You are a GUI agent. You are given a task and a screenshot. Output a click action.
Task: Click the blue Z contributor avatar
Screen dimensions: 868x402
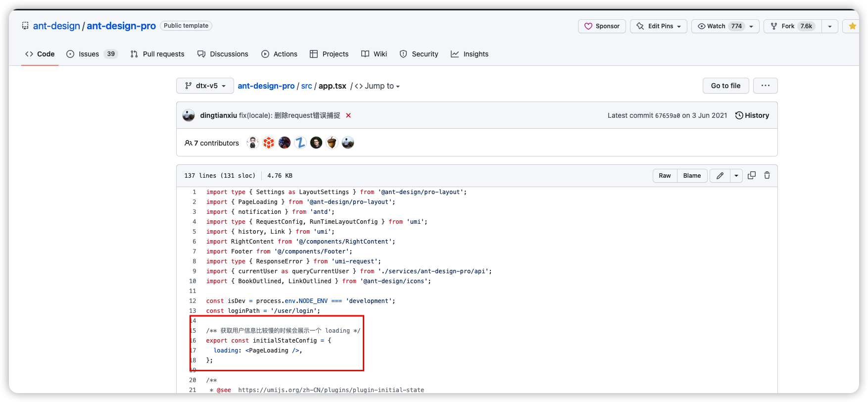pyautogui.click(x=300, y=143)
